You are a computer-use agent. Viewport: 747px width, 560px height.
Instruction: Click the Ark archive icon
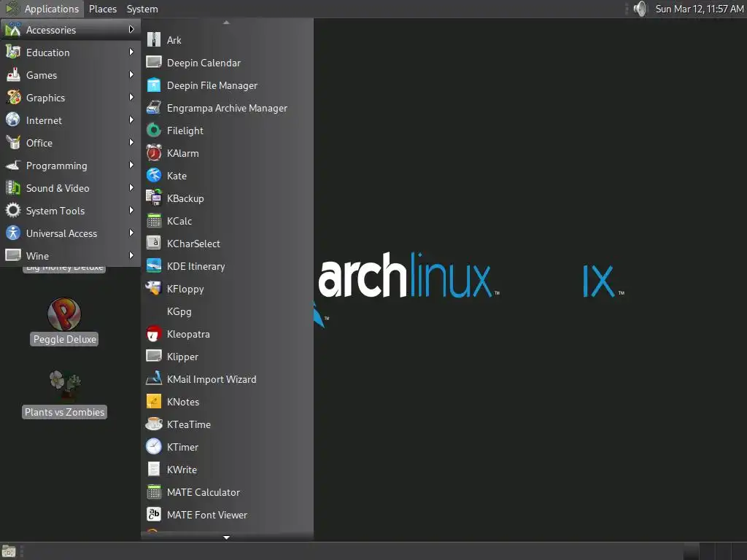coord(153,39)
